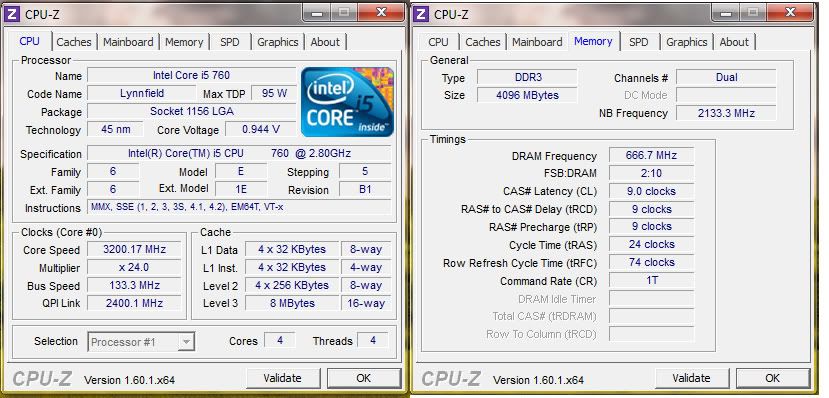Click the Core Speed value field
Image resolution: width=829 pixels, height=398 pixels.
(134, 249)
